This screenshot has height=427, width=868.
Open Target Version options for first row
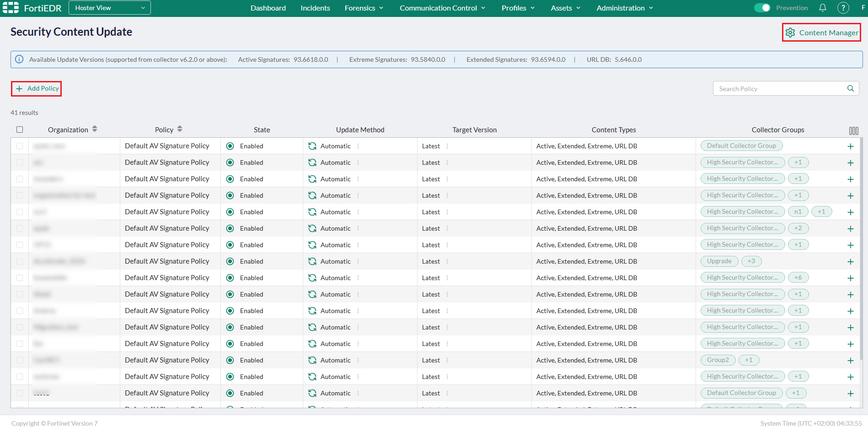pos(447,146)
